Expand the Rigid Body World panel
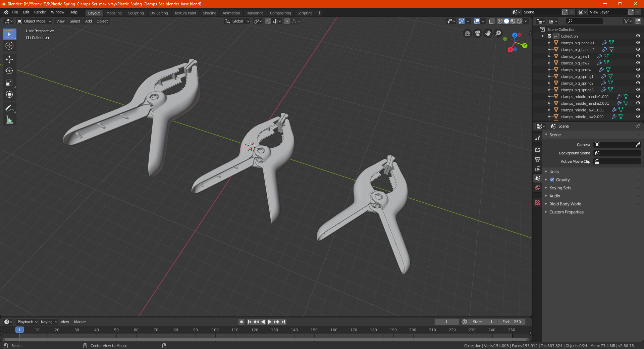 coord(565,204)
